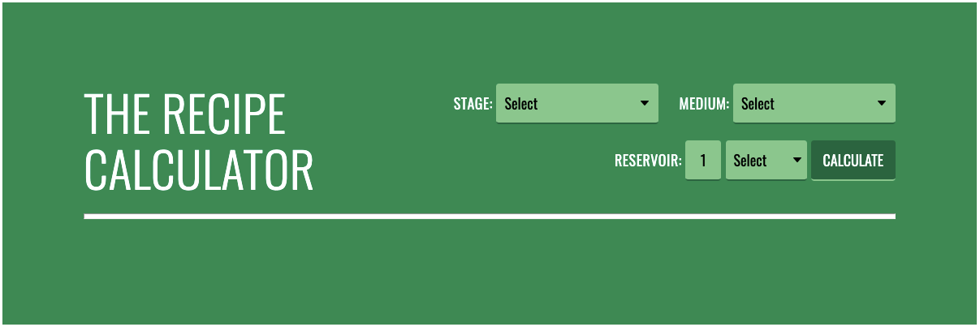Screen dimensions: 980x327
Task: Open the Stage dropdown
Action: [x=576, y=104]
